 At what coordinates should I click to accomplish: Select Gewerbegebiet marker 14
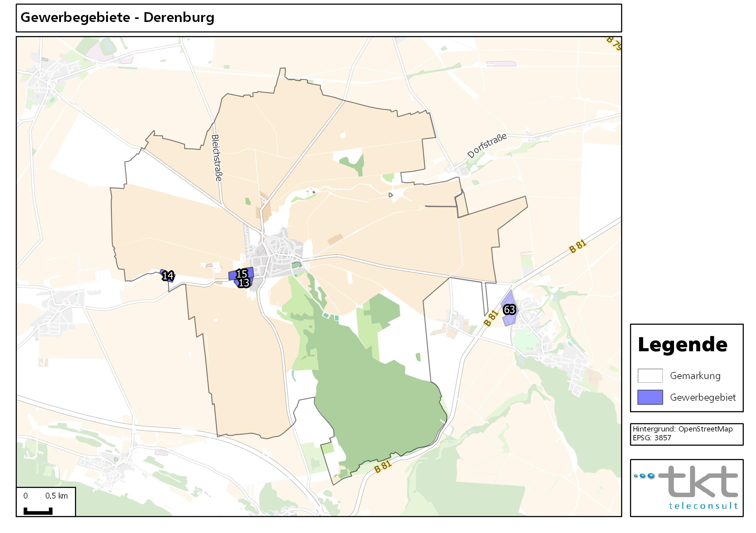[x=168, y=276]
